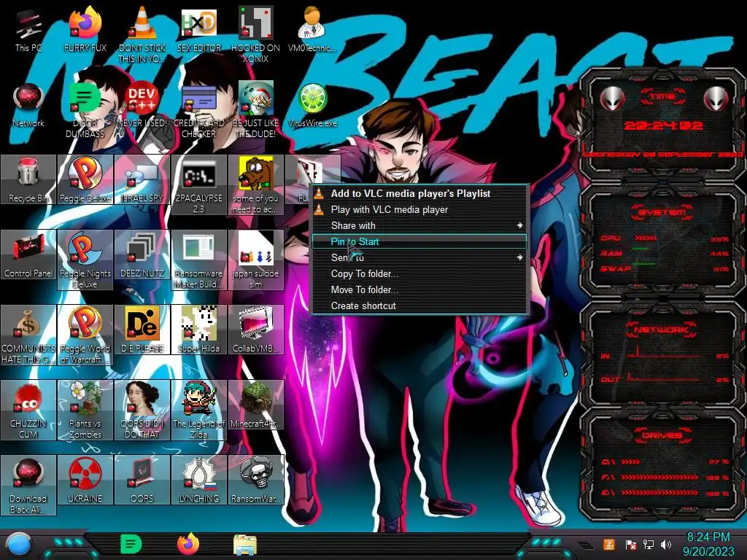Select the VLC cone desktop shortcut
This screenshot has height=560, width=747.
point(142,36)
